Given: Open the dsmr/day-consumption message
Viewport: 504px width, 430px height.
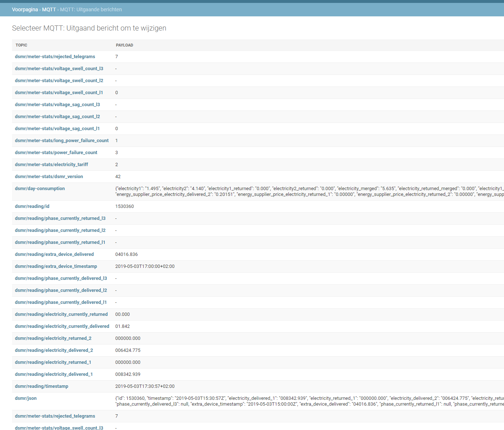Looking at the screenshot, I should tap(40, 189).
